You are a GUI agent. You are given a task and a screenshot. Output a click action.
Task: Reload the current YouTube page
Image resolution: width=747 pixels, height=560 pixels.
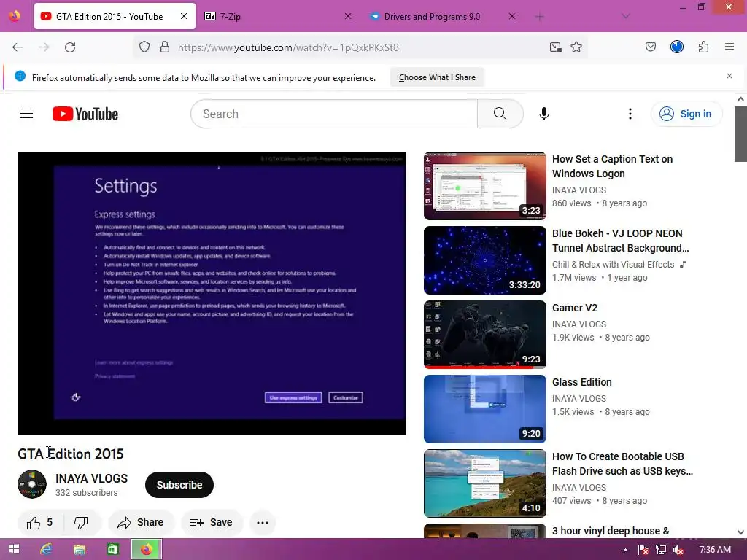70,47
